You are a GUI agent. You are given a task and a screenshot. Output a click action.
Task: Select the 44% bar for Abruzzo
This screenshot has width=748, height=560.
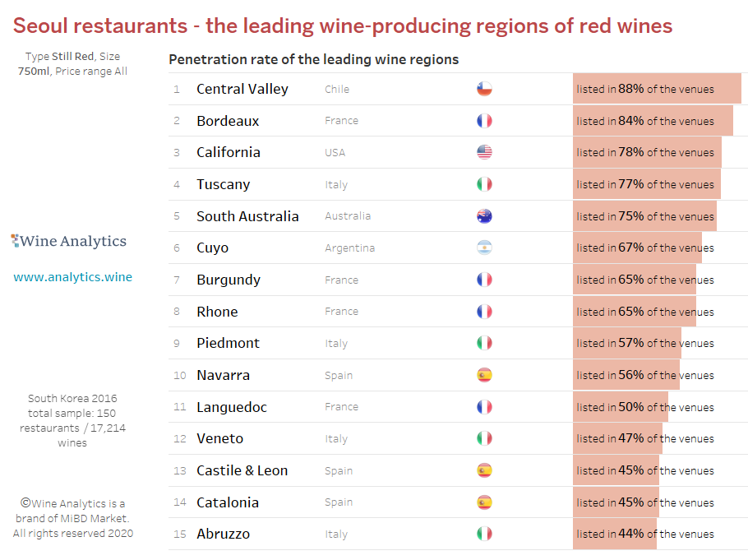coord(615,534)
